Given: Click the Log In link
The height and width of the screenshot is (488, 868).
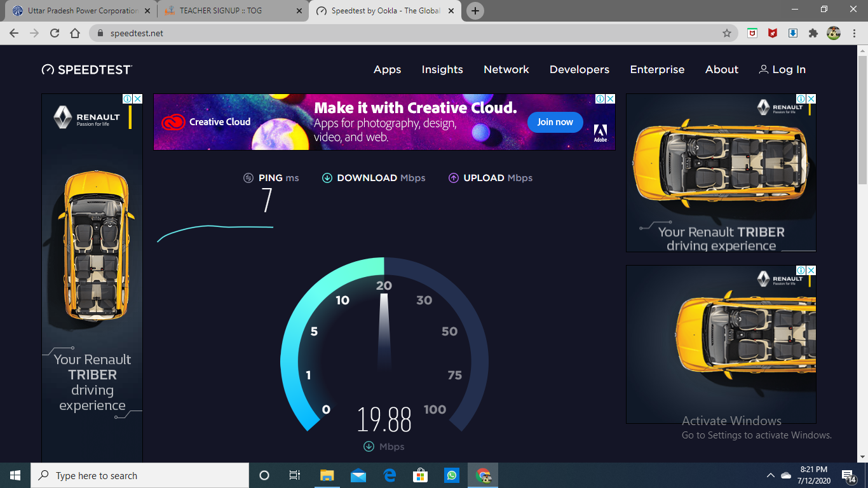Looking at the screenshot, I should (782, 70).
